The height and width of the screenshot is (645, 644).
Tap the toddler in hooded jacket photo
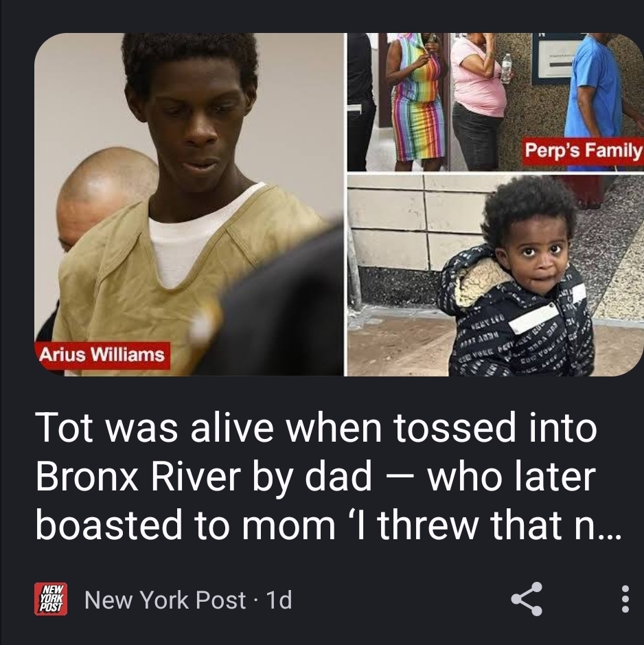pos(496,275)
